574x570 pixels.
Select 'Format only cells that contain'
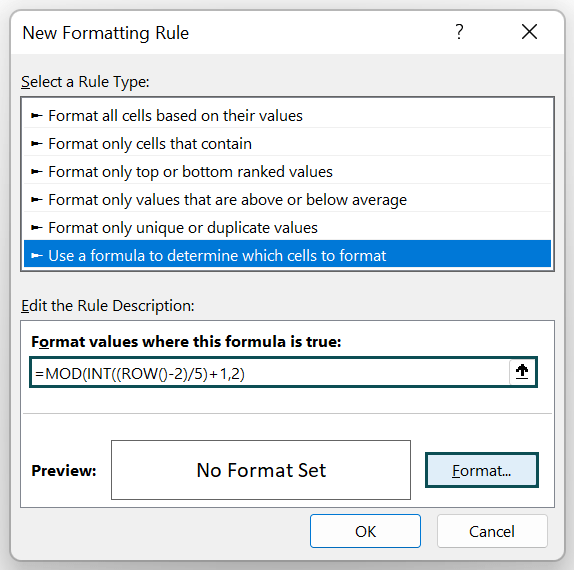pyautogui.click(x=287, y=144)
